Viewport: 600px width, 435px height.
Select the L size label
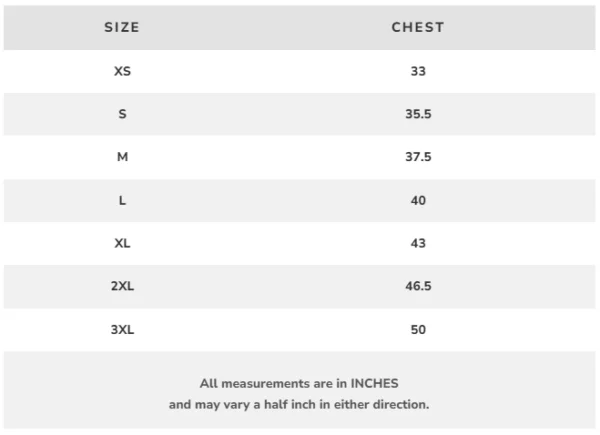[x=122, y=201]
